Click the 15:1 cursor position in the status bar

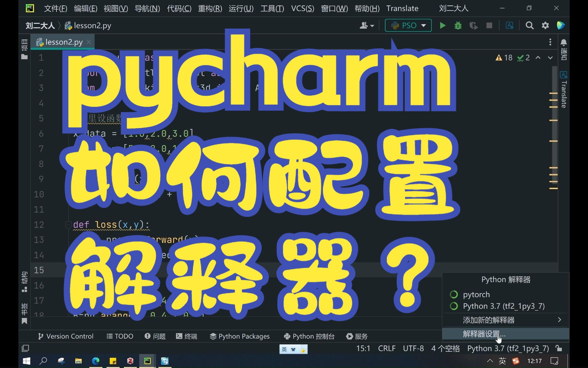click(363, 348)
